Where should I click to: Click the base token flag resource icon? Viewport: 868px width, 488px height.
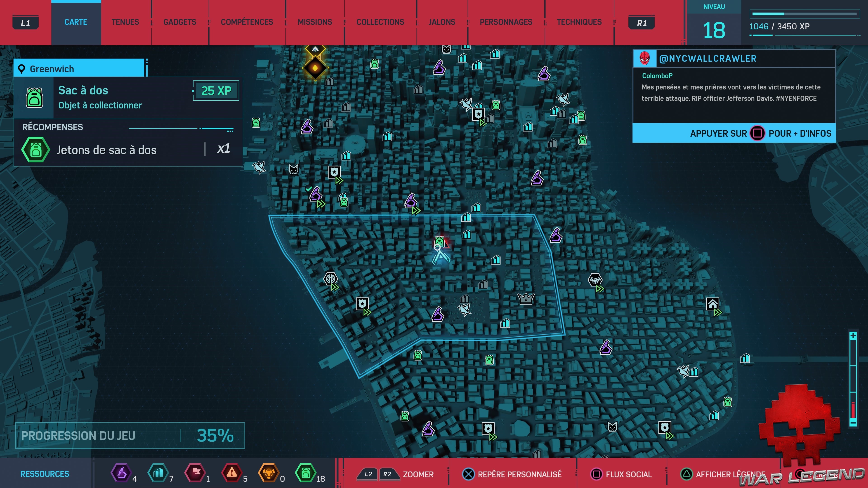coord(195,473)
